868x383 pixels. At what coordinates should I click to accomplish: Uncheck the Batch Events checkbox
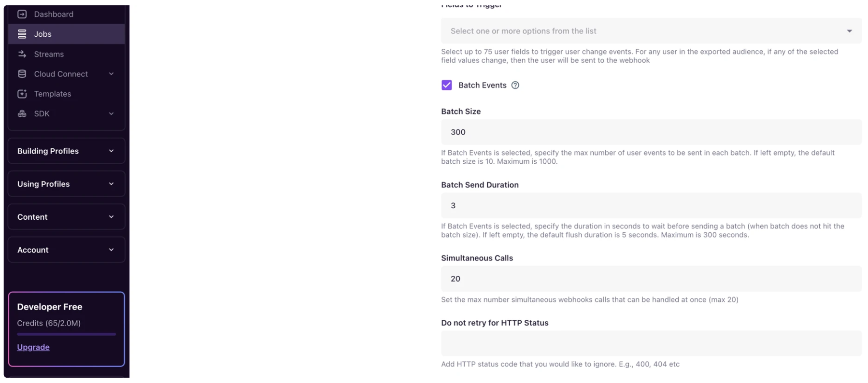[x=447, y=85]
